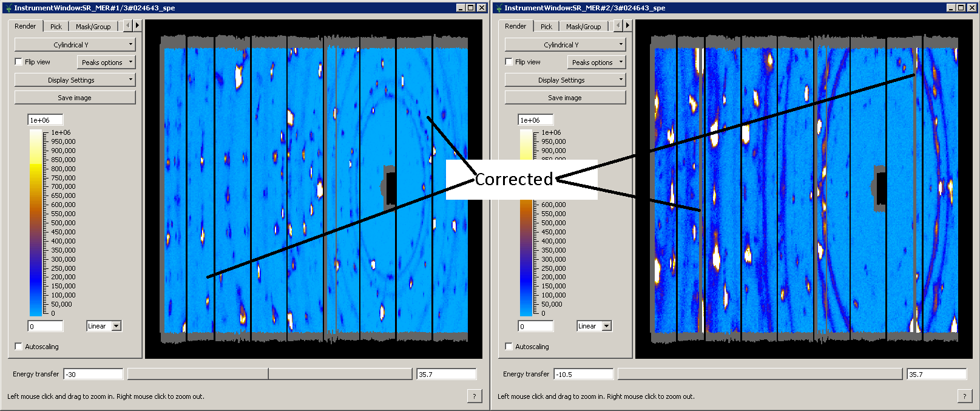Image resolution: width=980 pixels, height=411 pixels.
Task: Click the help button in SR_MER#1 window
Action: (x=475, y=396)
